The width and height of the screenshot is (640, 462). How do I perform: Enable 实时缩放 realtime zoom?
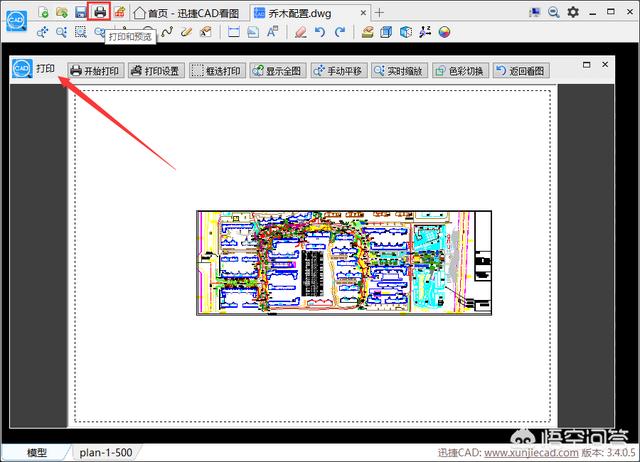coord(399,71)
